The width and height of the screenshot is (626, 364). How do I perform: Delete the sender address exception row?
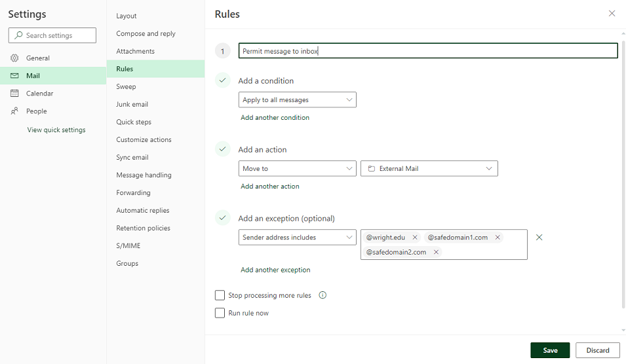pyautogui.click(x=539, y=238)
